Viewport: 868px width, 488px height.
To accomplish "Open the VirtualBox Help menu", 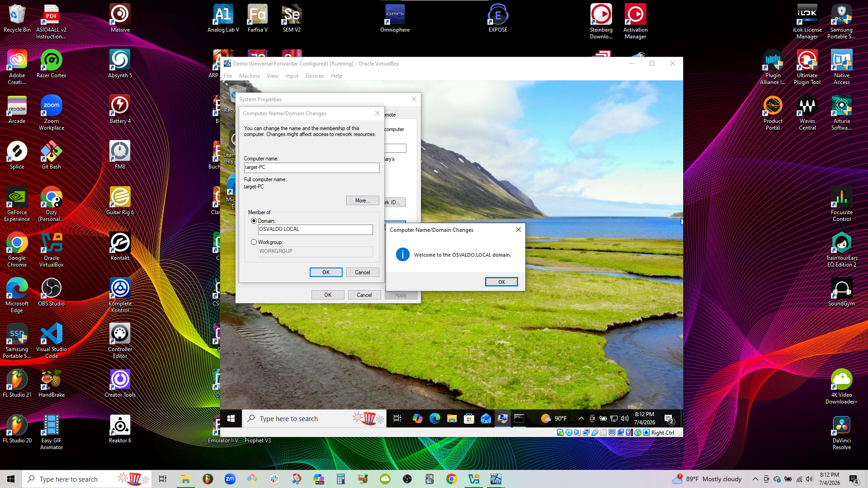I will tap(336, 76).
